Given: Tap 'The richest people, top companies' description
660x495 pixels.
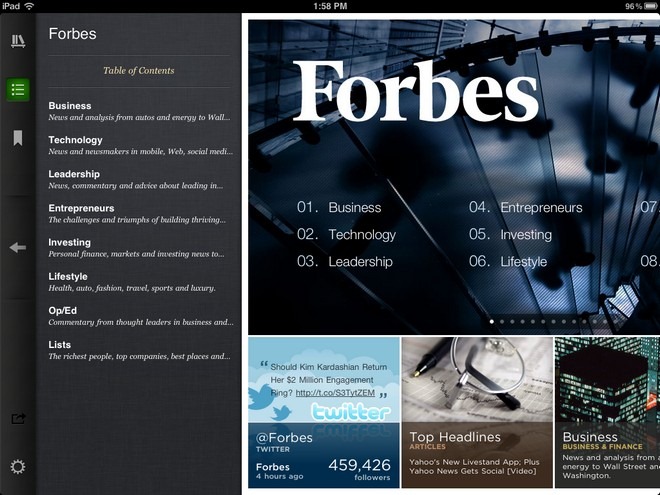Looking at the screenshot, I should (139, 357).
